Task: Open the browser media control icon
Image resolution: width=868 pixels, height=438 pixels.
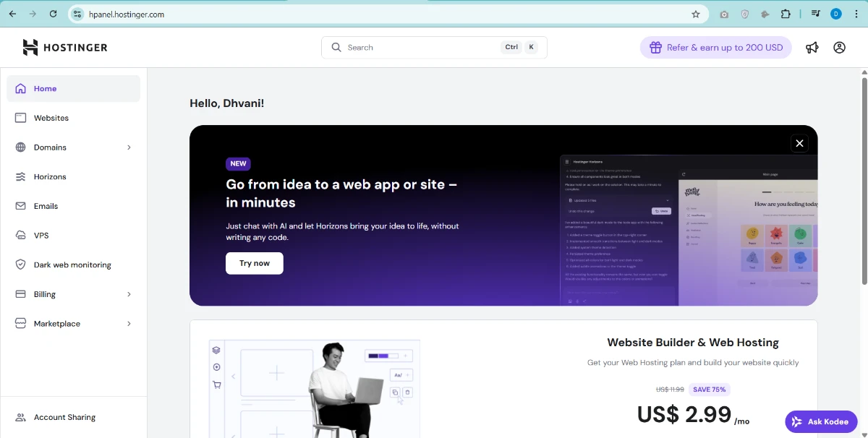Action: pyautogui.click(x=816, y=14)
